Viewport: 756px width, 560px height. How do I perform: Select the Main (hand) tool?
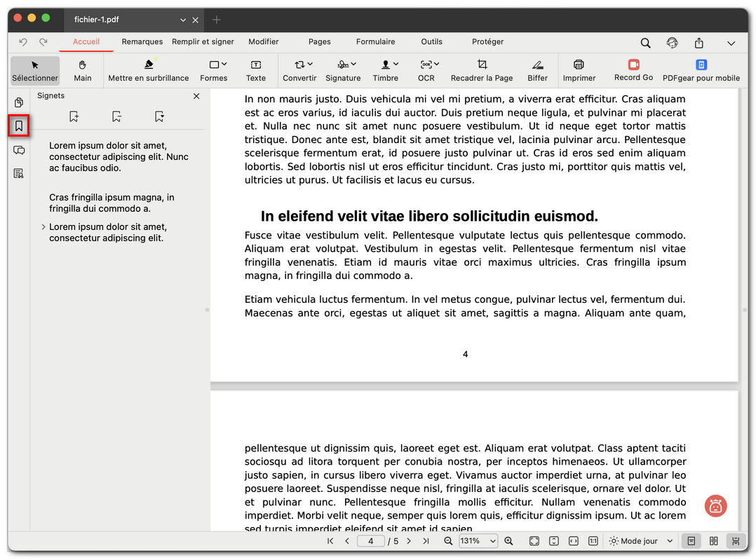(x=83, y=70)
